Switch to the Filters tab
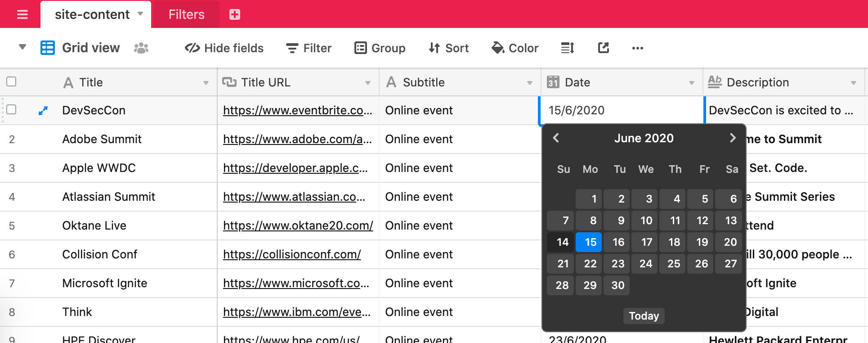Viewport: 868px width, 343px height. (186, 14)
